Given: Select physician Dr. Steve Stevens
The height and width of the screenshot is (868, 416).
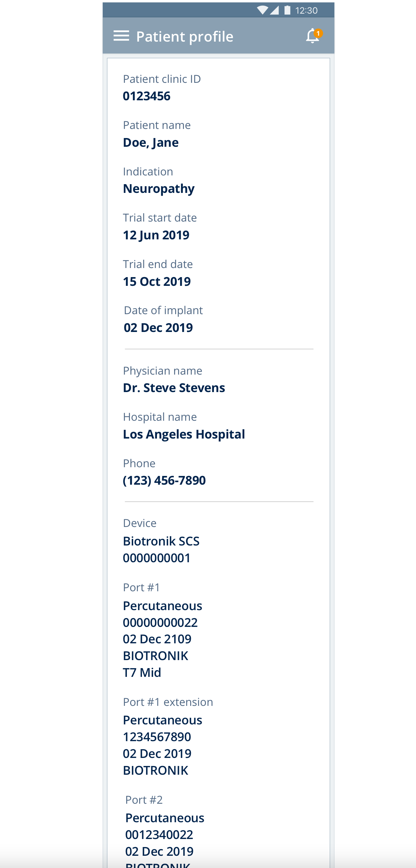Looking at the screenshot, I should pos(174,388).
